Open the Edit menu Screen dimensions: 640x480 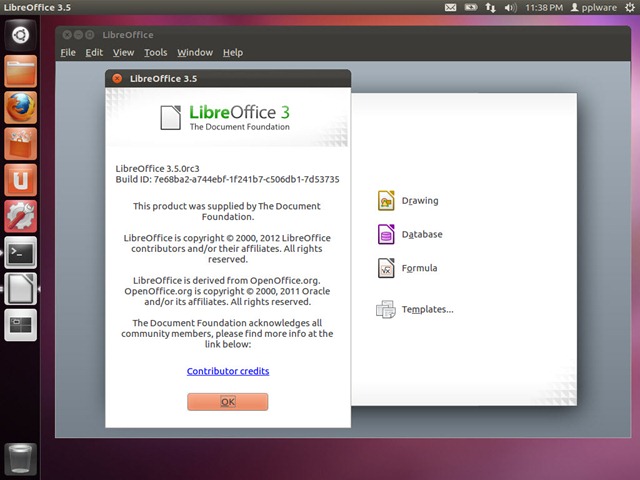[94, 53]
